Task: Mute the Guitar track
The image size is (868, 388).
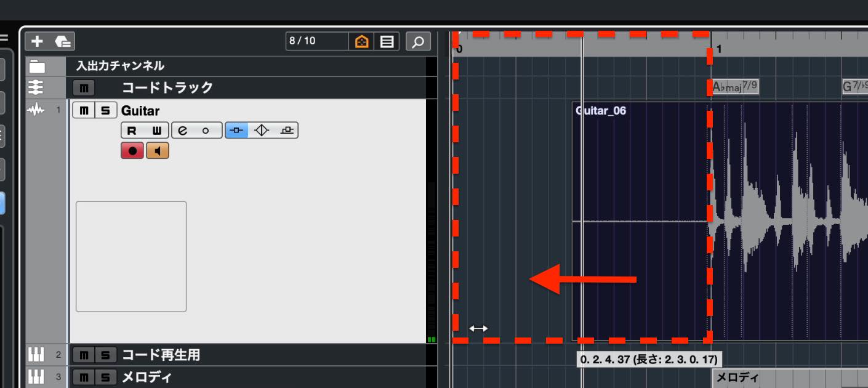Action: [84, 111]
